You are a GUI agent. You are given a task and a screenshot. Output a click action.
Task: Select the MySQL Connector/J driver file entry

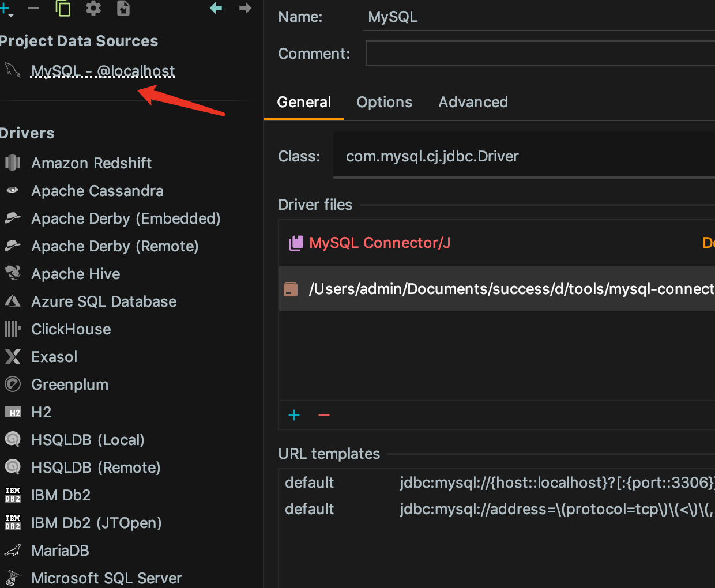(497, 243)
